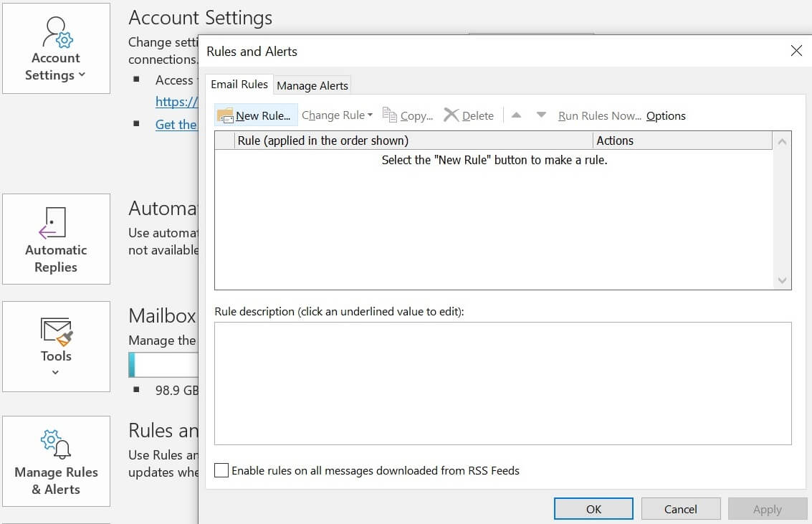This screenshot has width=812, height=524.
Task: Click the Copy pages icon
Action: pos(389,115)
